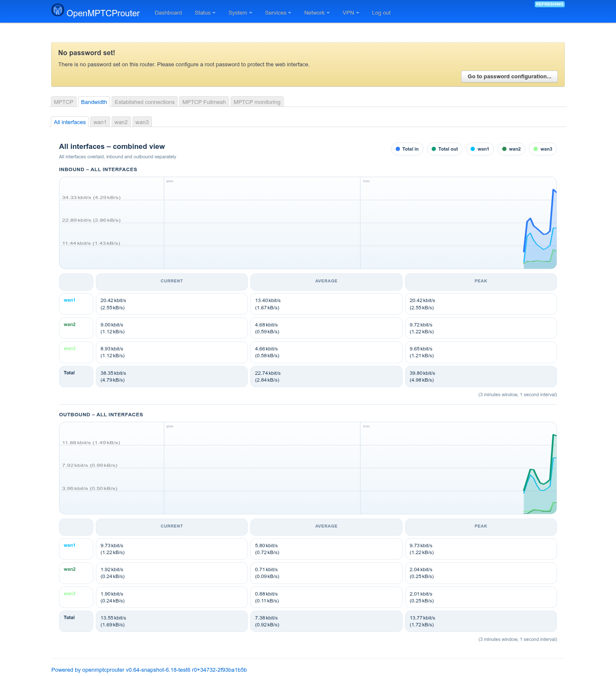The image size is (616, 676).
Task: Click the inbound wan2 row label
Action: click(69, 325)
